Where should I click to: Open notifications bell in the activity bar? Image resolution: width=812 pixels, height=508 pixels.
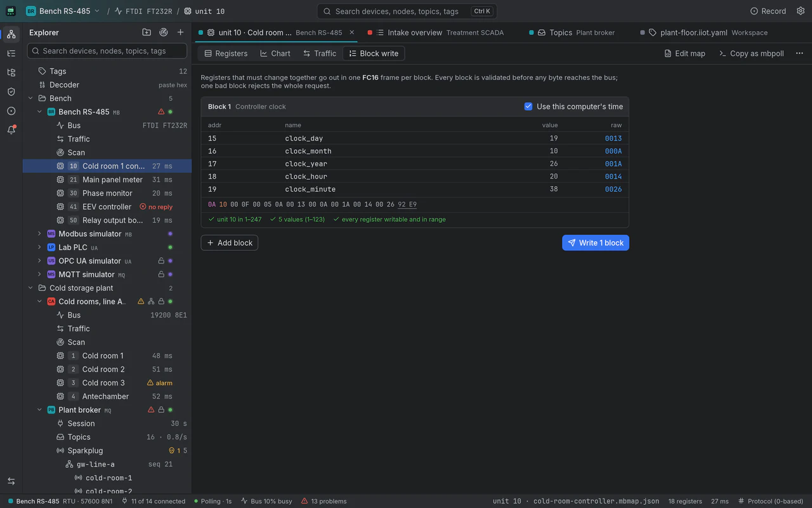pyautogui.click(x=11, y=130)
